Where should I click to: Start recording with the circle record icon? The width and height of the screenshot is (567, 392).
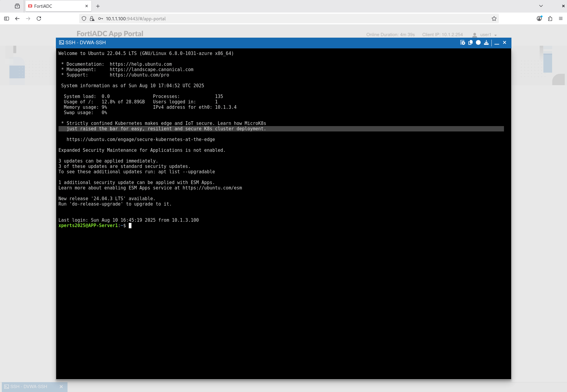[478, 43]
